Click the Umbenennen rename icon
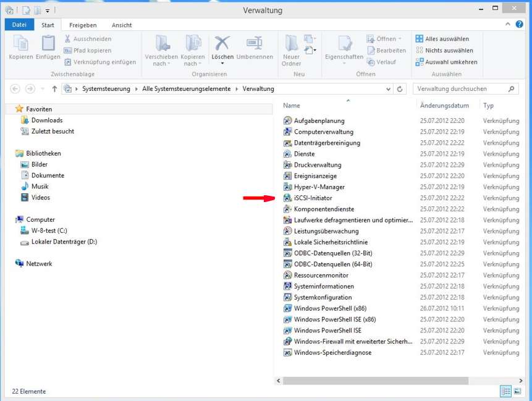Screen dimensions: 532x401 tap(255, 43)
